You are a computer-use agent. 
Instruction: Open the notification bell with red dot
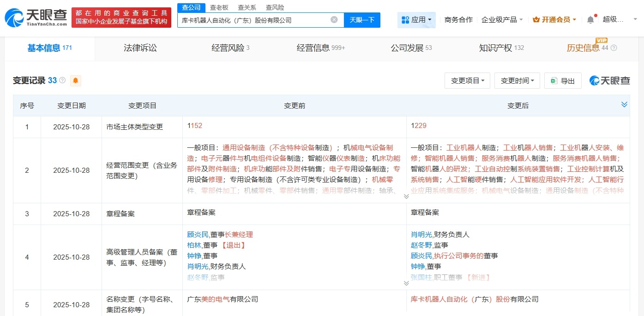(590, 19)
